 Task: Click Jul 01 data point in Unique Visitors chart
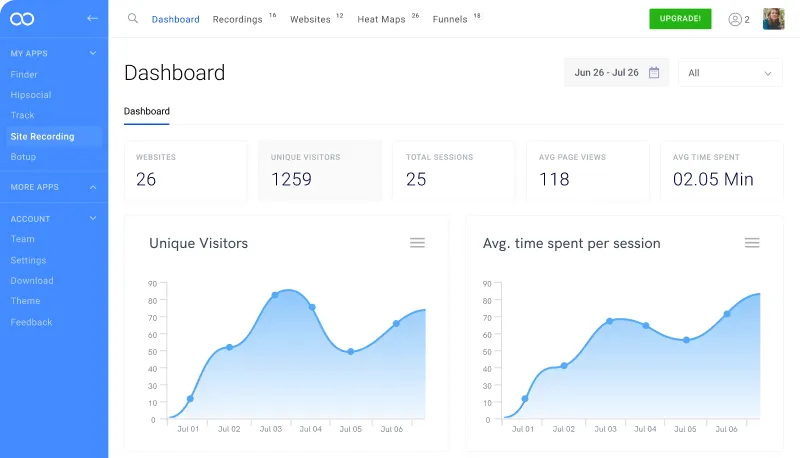[190, 399]
